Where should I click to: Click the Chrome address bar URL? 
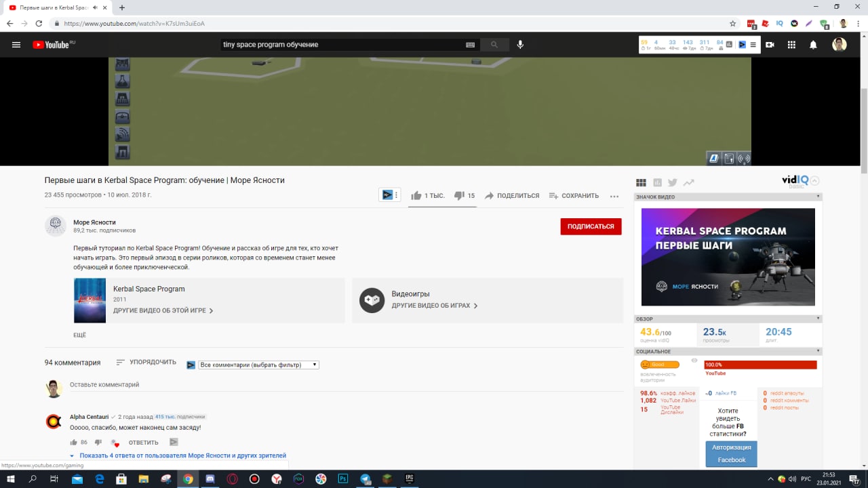pos(134,23)
